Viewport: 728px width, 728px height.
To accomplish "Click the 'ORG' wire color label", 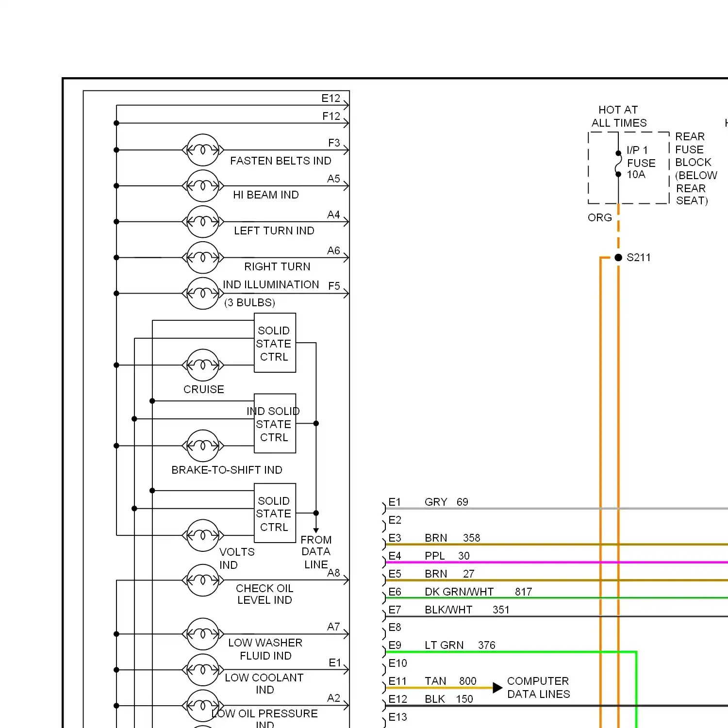I will 600,217.
